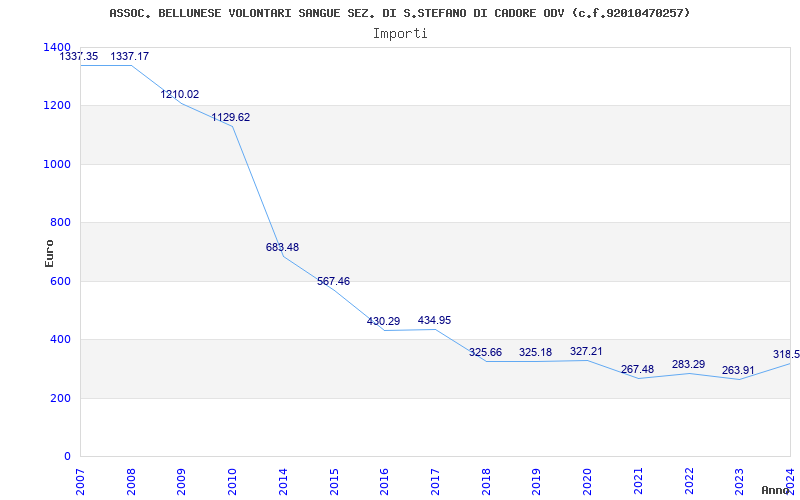The image size is (800, 500).
Task: Click the 263.91 data label
Action: [x=738, y=370]
